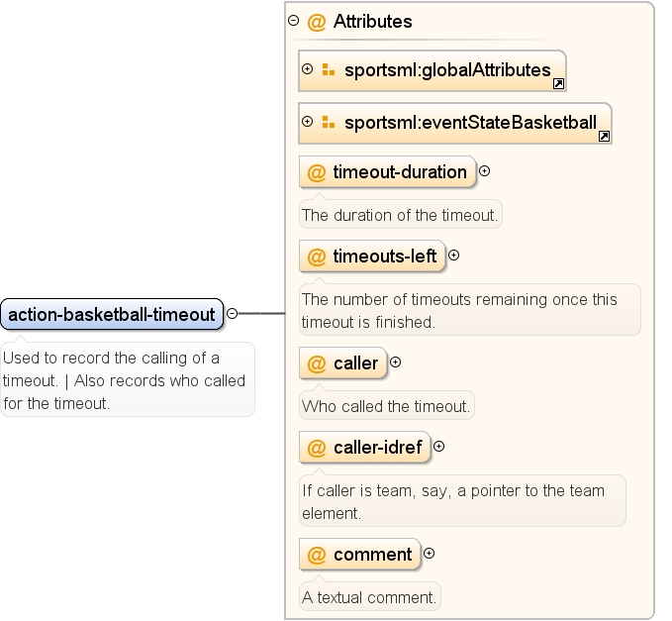672x621 pixels.
Task: Click the eventStateBasketball group squares icon
Action: [x=329, y=122]
